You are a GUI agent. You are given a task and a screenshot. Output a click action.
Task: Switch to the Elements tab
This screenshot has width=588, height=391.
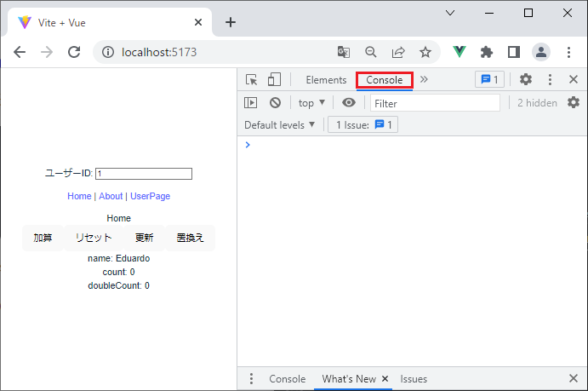click(326, 80)
